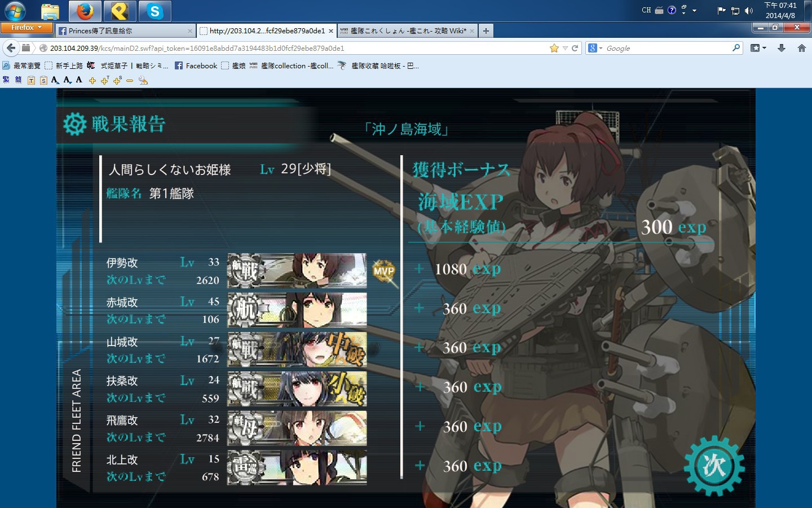
Task: Open the URL history dropdown arrow
Action: [565, 49]
